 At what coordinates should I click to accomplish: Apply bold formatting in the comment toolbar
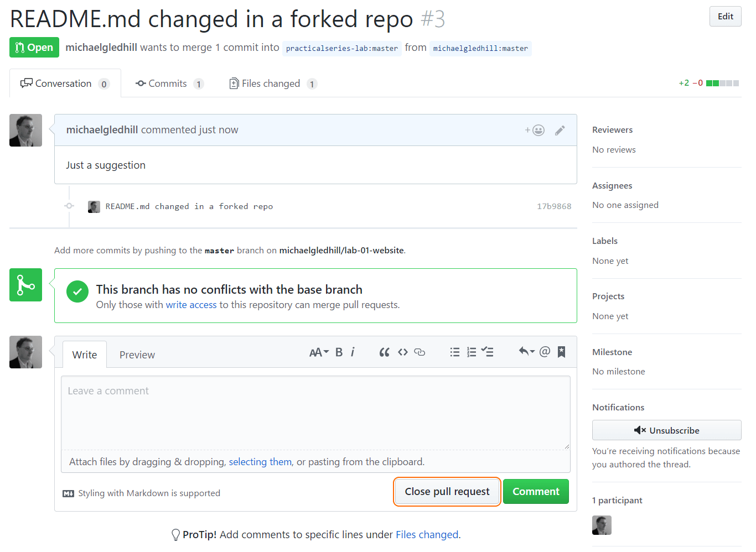point(339,352)
